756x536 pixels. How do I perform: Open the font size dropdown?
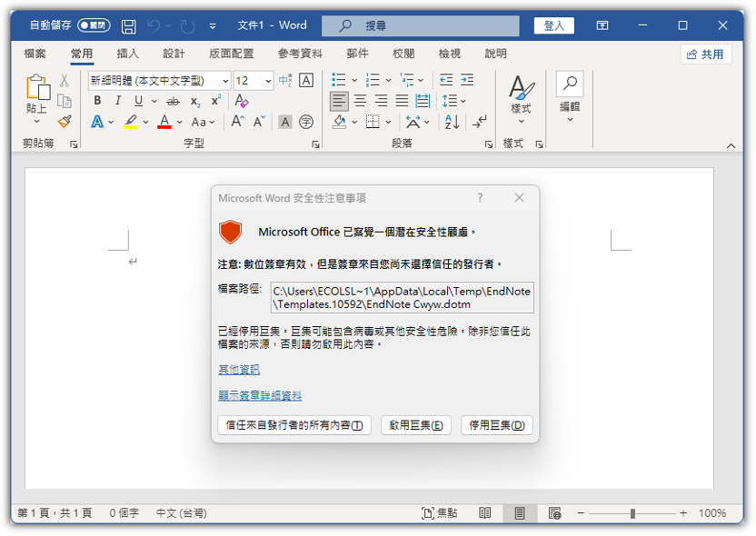pyautogui.click(x=269, y=81)
